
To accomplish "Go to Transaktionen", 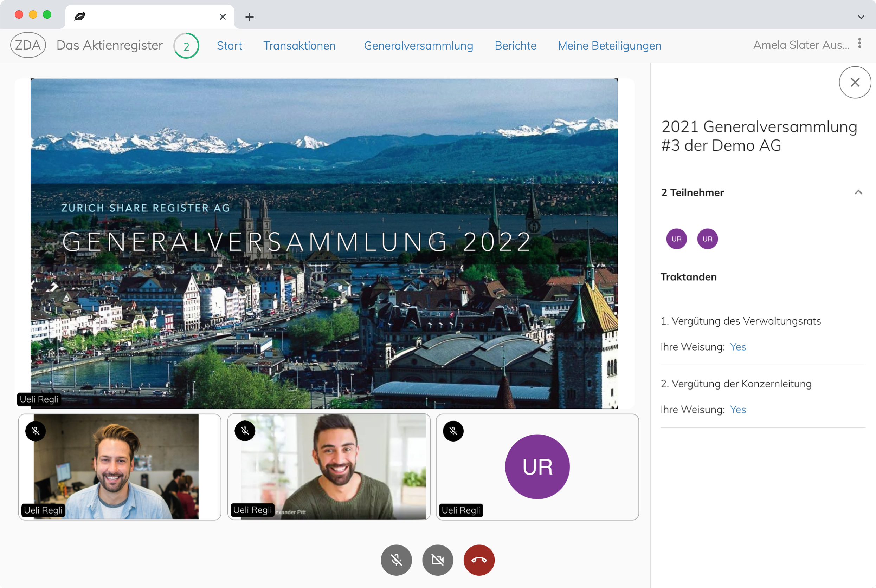I will point(299,46).
